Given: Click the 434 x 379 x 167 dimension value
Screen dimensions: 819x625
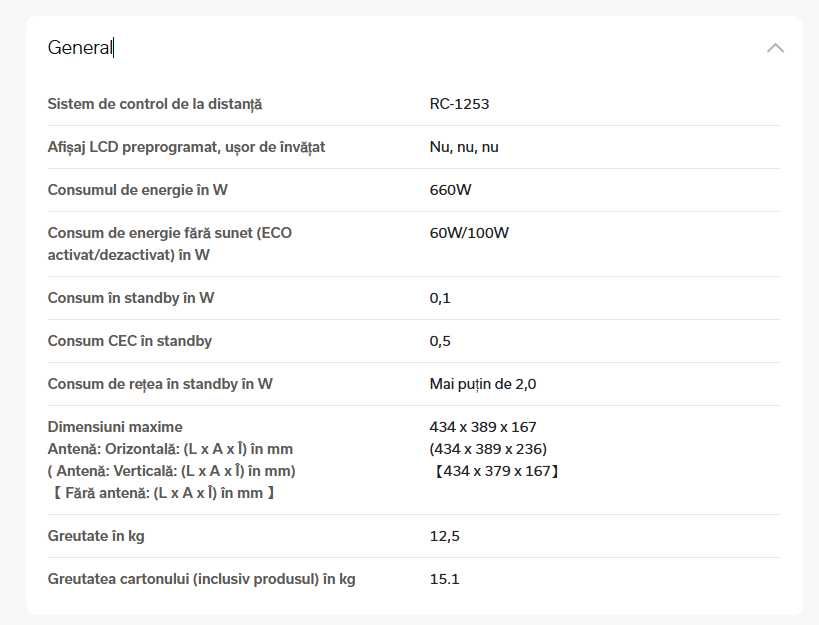Looking at the screenshot, I should [x=495, y=471].
